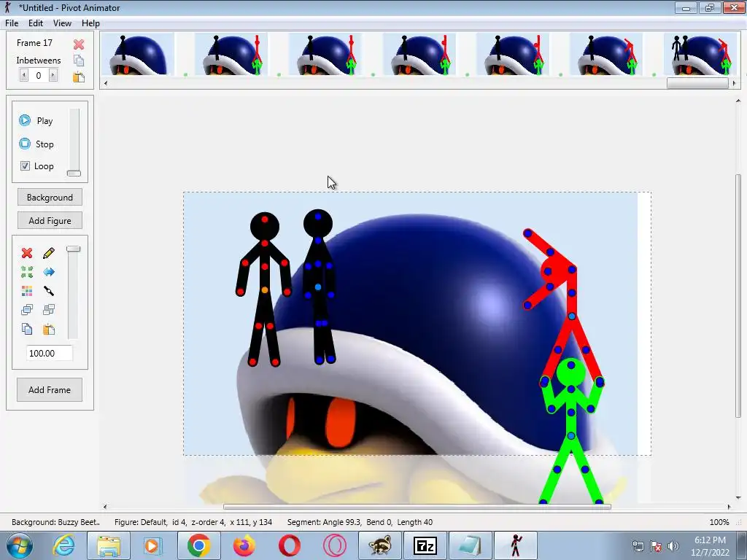The height and width of the screenshot is (560, 747).
Task: Click canvas vertical scrollbar down arrow
Action: 738,498
